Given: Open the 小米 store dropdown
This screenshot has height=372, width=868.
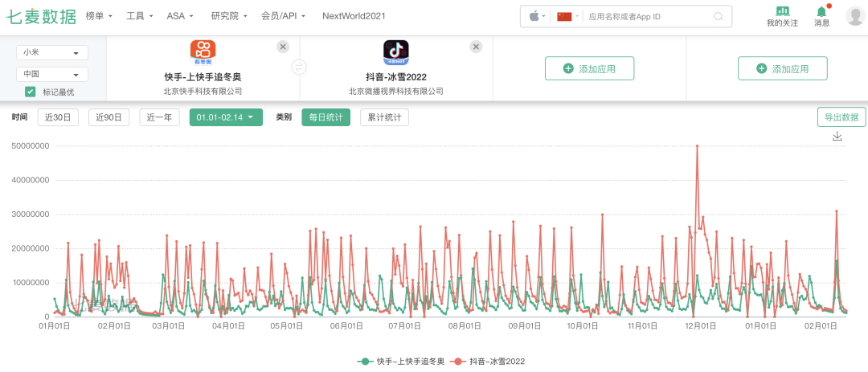Looking at the screenshot, I should point(52,52).
